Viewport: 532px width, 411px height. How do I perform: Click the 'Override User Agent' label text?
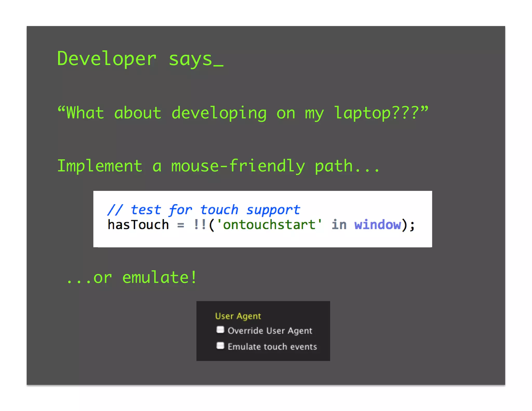coord(270,331)
